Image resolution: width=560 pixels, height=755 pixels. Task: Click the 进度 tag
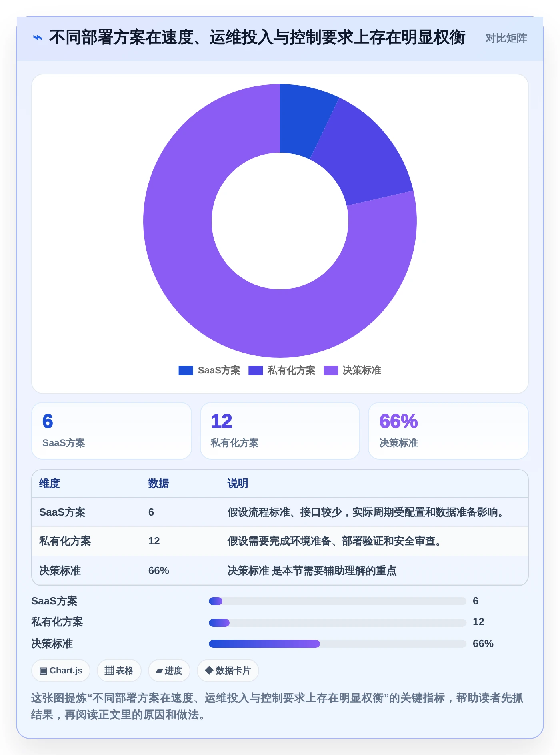tap(169, 671)
